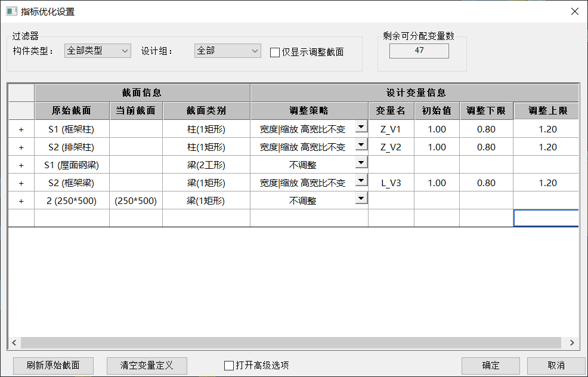Viewport: 588px width, 377px height.
Task: Open the 设计组 combo box
Action: [x=228, y=51]
